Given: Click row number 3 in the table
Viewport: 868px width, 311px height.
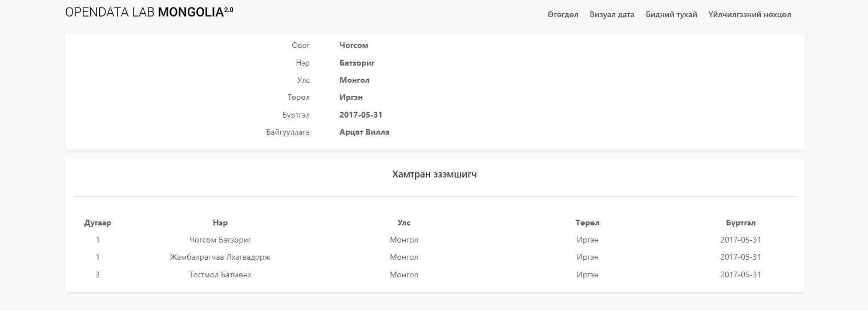Looking at the screenshot, I should pyautogui.click(x=98, y=274).
